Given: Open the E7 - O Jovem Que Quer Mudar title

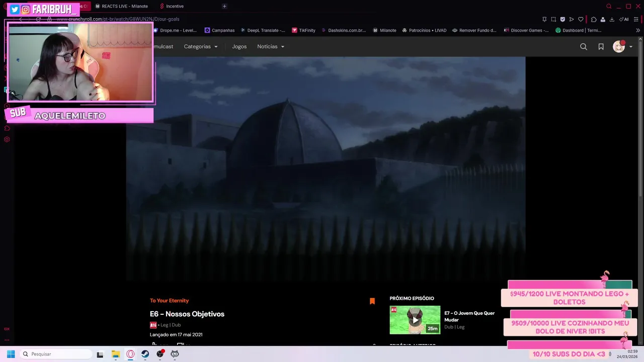Looking at the screenshot, I should (x=469, y=316).
